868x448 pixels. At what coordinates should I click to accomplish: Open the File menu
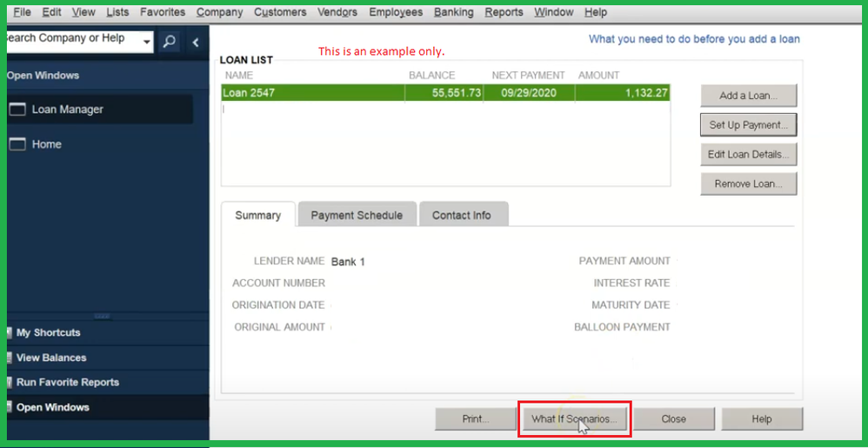[22, 11]
